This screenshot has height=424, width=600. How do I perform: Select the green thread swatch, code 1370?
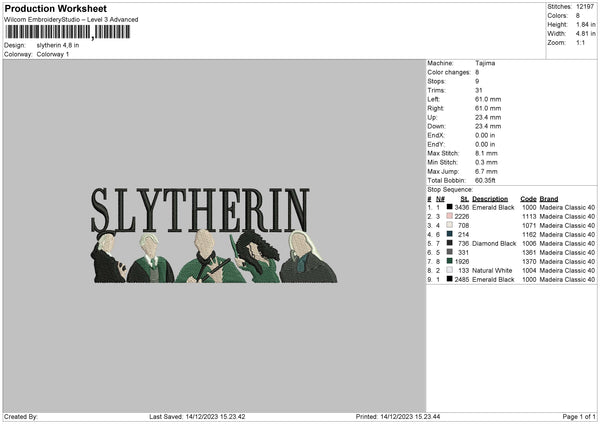[449, 261]
